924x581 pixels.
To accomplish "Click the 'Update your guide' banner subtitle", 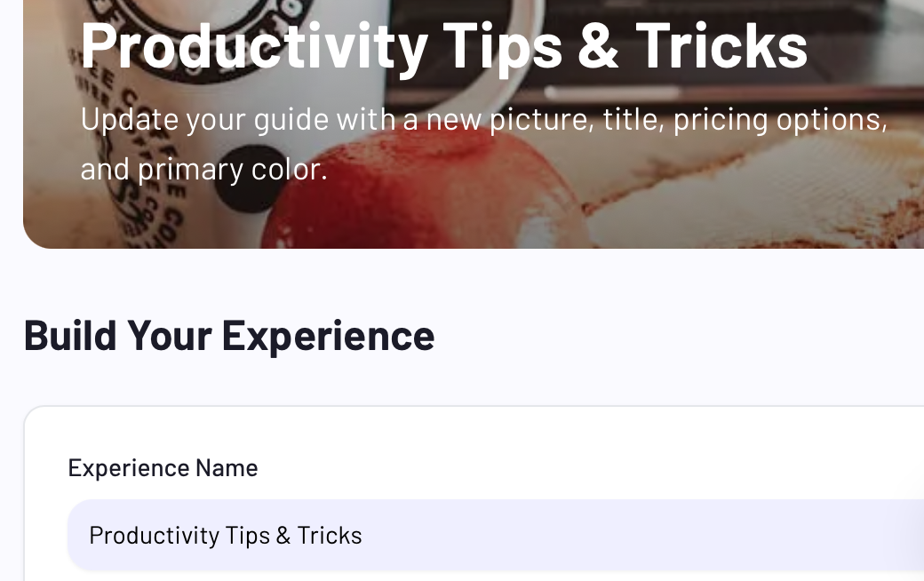I will tap(483, 119).
